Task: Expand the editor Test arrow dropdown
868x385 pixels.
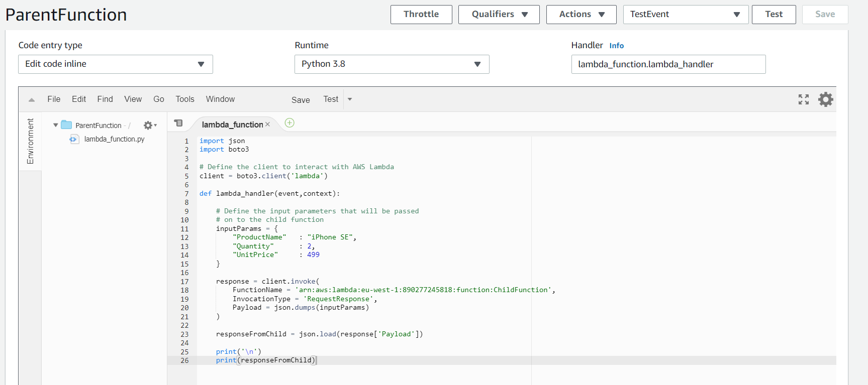Action: (350, 99)
